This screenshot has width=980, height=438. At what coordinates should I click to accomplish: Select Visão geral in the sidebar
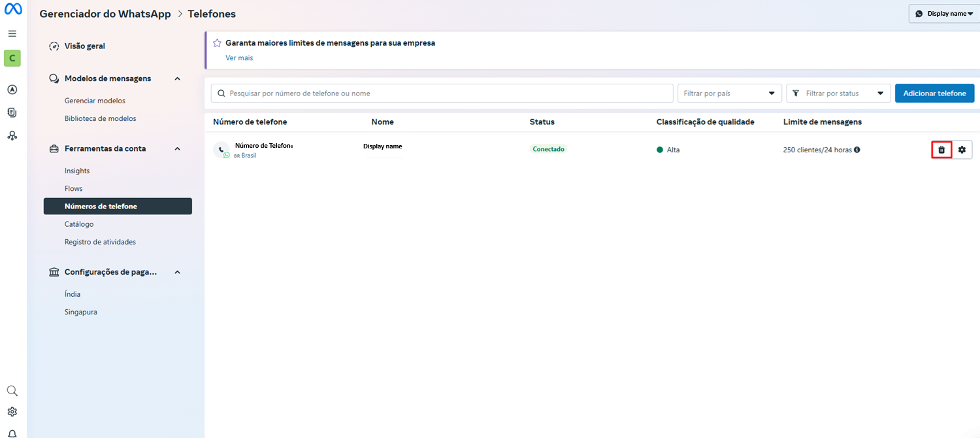(85, 46)
